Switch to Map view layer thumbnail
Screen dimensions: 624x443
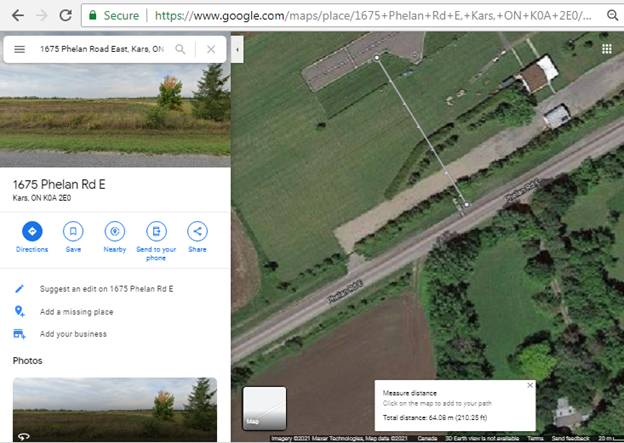click(x=264, y=408)
